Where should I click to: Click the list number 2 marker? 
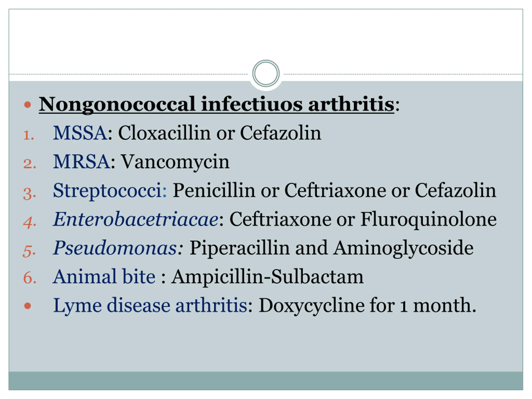click(x=30, y=164)
